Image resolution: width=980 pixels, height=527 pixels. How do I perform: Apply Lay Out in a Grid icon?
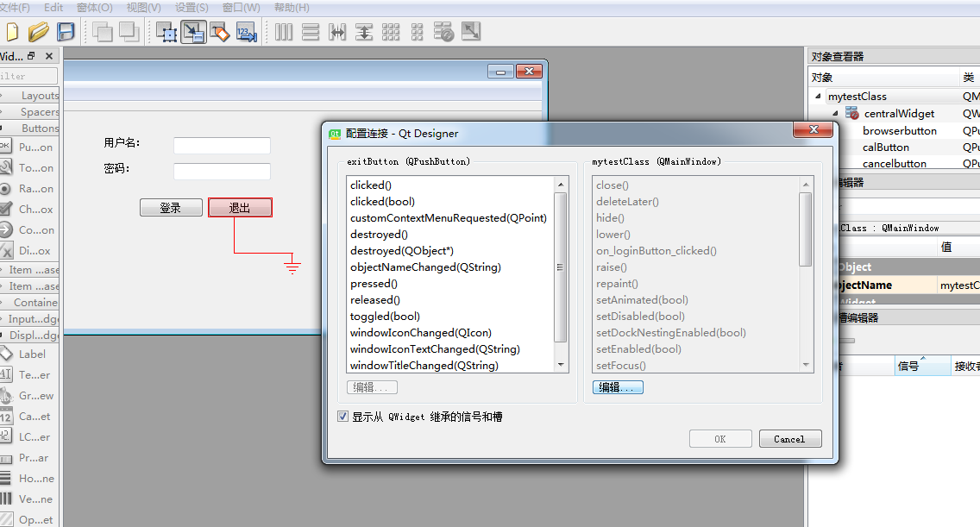pyautogui.click(x=391, y=32)
